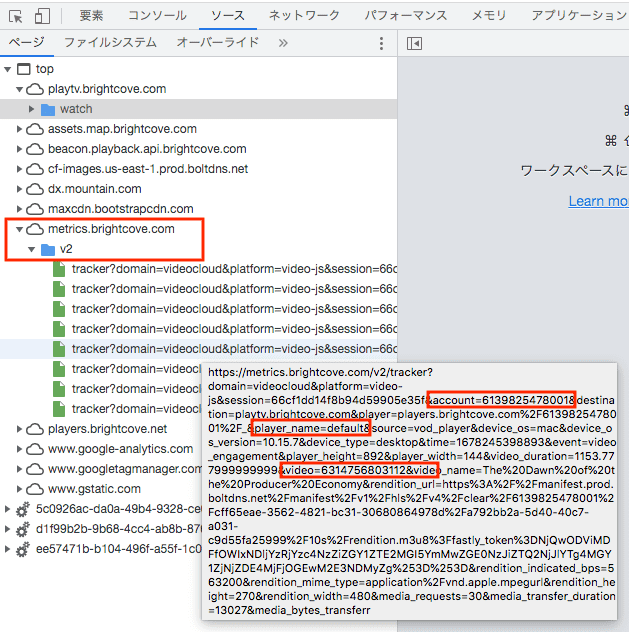Collapse the v2 folder arrow
The width and height of the screenshot is (629, 632).
(x=31, y=249)
